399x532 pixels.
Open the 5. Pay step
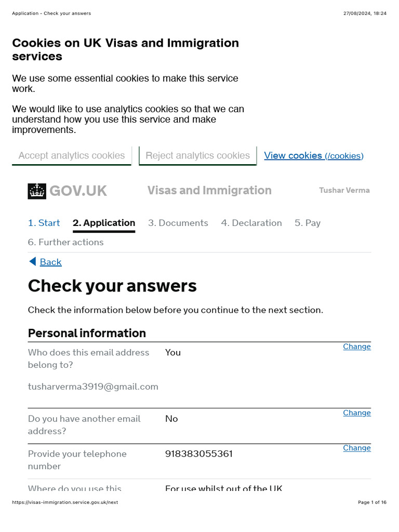308,223
